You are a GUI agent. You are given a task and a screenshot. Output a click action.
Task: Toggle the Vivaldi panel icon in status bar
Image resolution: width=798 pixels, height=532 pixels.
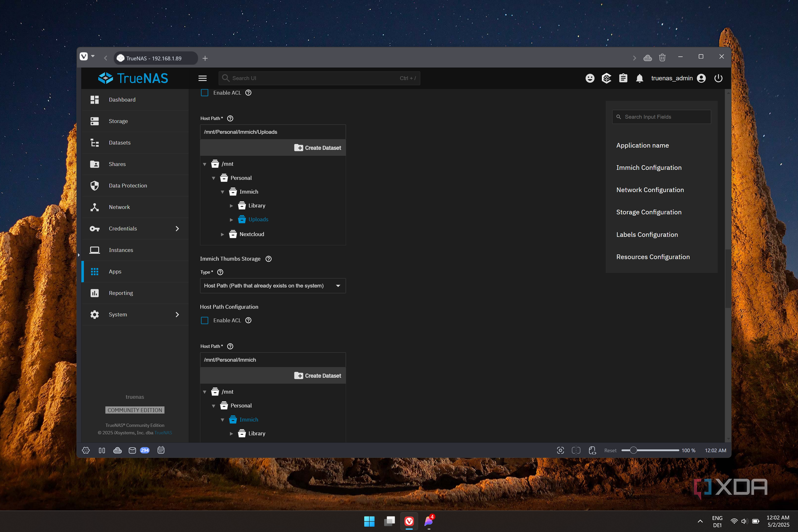(x=102, y=450)
